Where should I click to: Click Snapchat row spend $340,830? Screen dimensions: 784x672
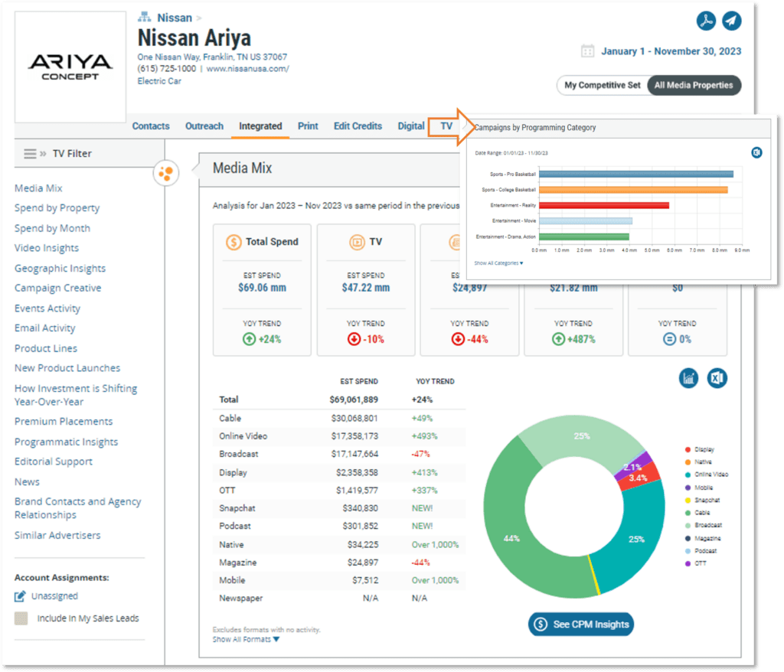coord(361,508)
